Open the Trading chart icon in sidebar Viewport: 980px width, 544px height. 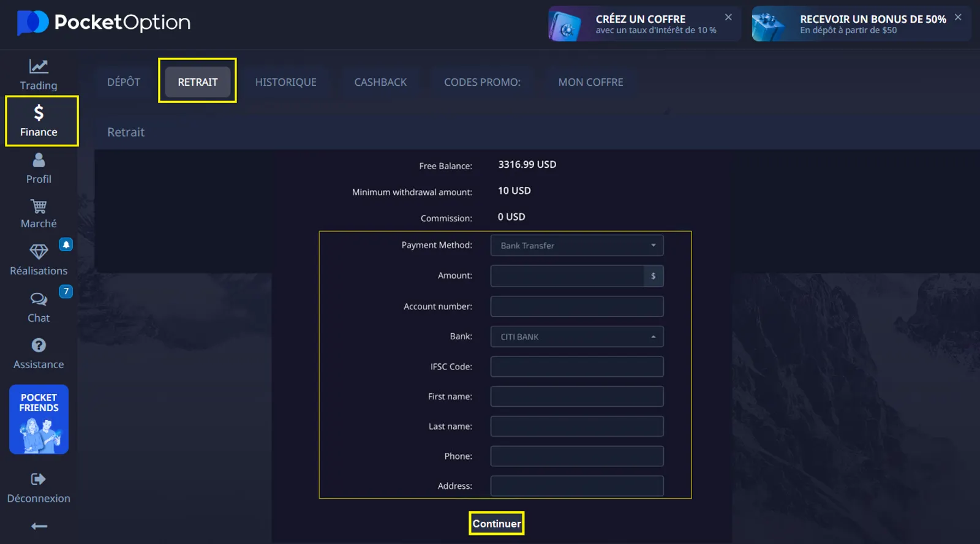[39, 66]
